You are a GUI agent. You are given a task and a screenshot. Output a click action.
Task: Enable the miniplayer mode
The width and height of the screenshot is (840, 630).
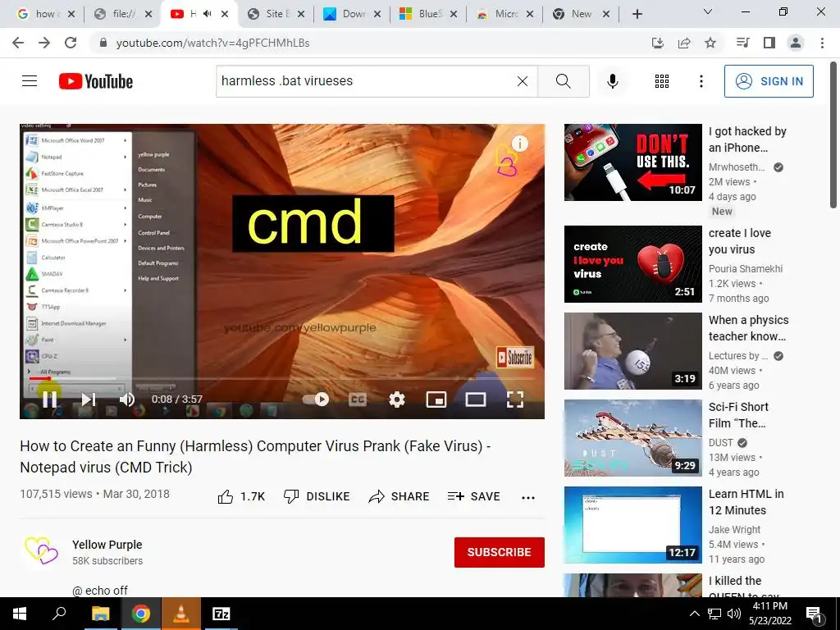coord(436,399)
